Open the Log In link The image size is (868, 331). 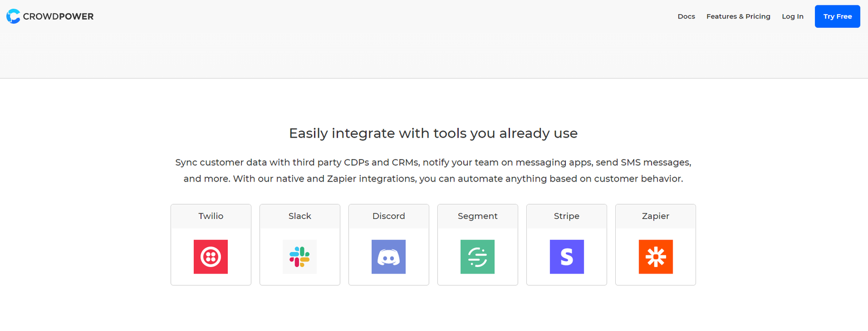792,17
